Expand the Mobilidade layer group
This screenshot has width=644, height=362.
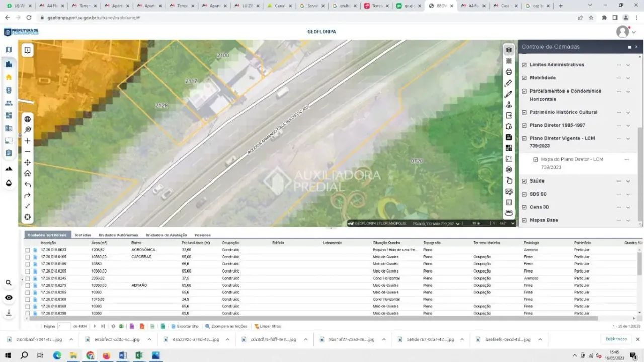pos(628,78)
